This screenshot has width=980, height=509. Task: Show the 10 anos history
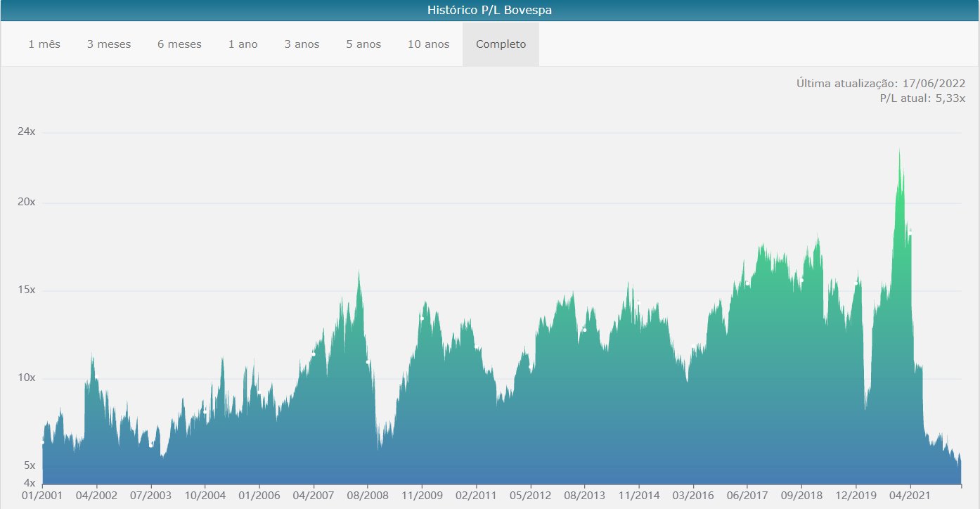point(428,44)
